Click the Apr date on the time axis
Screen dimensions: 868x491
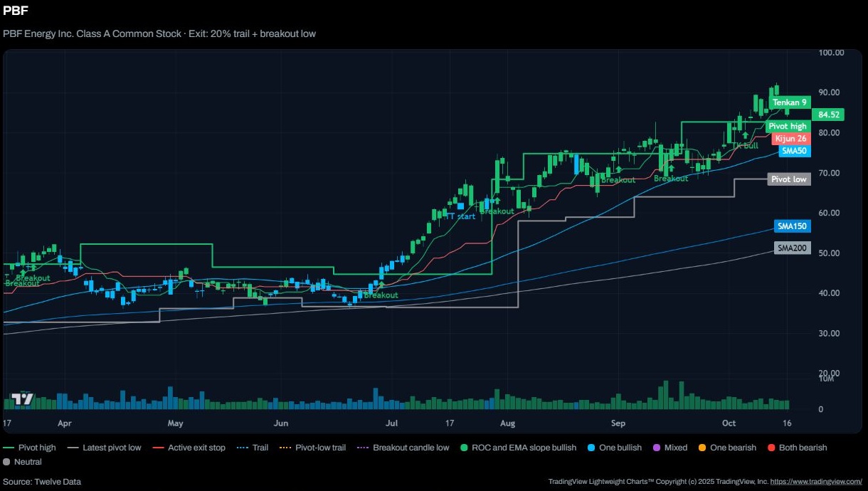65,423
